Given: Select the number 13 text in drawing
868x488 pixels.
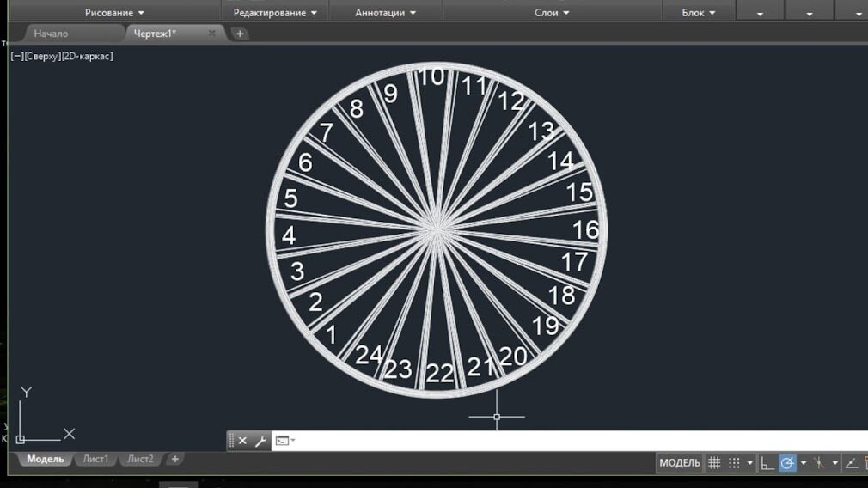Looking at the screenshot, I should pyautogui.click(x=541, y=131).
